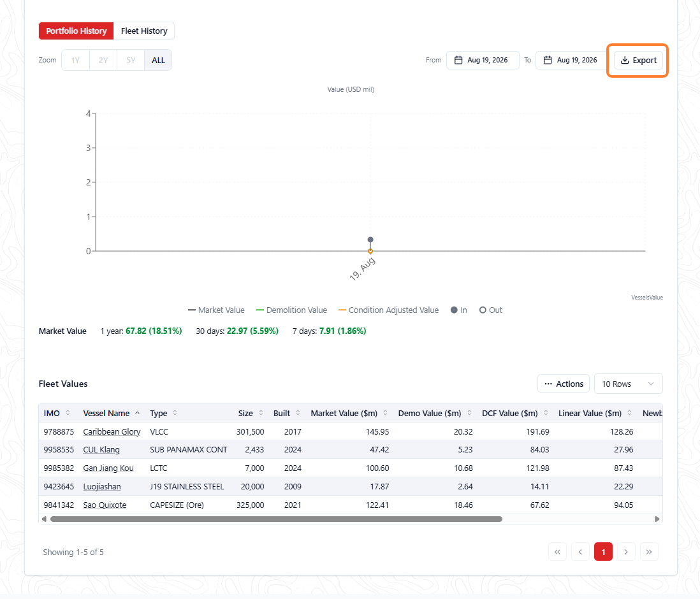Open the 10 Rows dropdown
This screenshot has width=700, height=599.
(x=628, y=384)
